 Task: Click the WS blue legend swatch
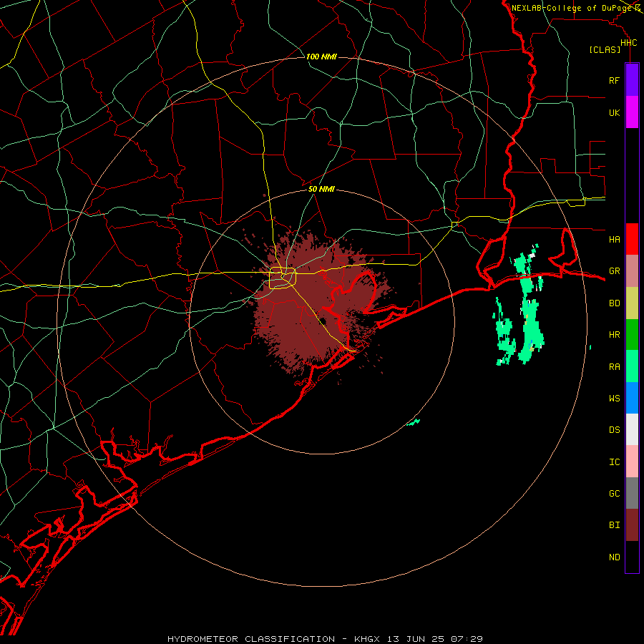tap(632, 398)
